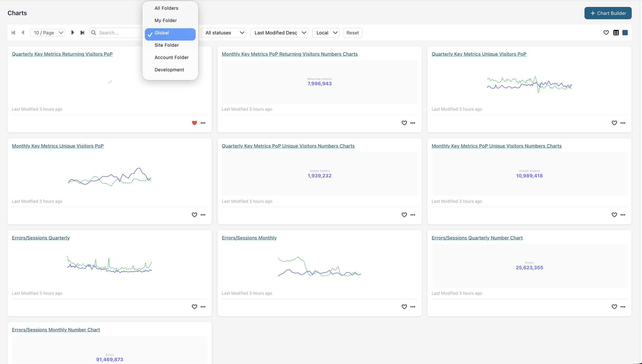Favorite Monthly PoP Returning Visitors Numbers Charts
This screenshot has height=364, width=642.
tap(404, 123)
